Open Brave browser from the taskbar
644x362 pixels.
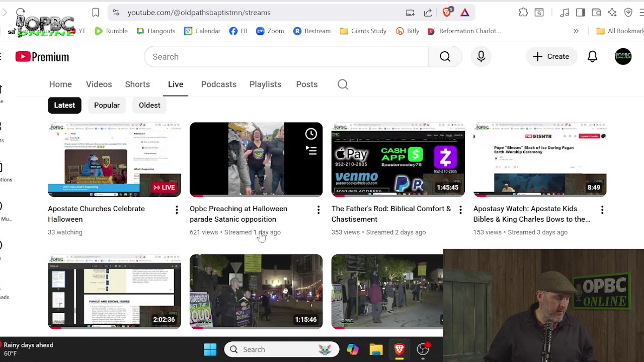click(x=399, y=349)
